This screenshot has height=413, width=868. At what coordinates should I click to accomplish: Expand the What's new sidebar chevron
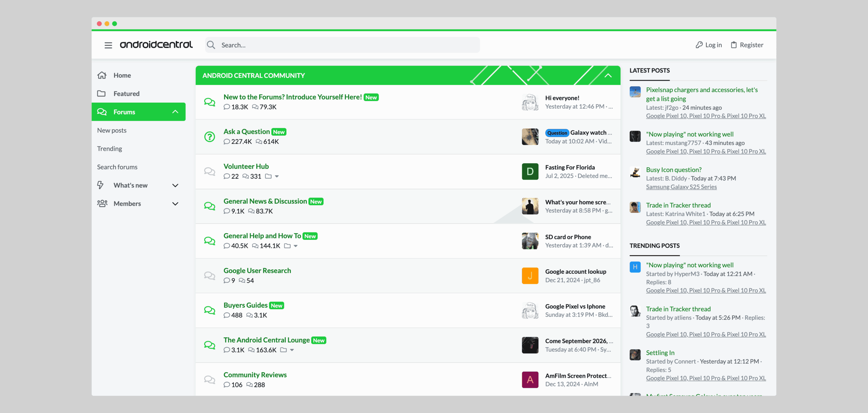click(x=175, y=185)
